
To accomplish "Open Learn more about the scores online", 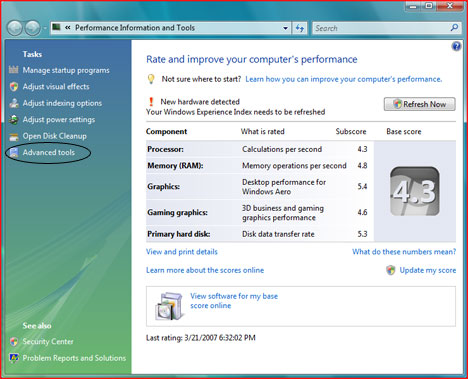I will point(205,270).
